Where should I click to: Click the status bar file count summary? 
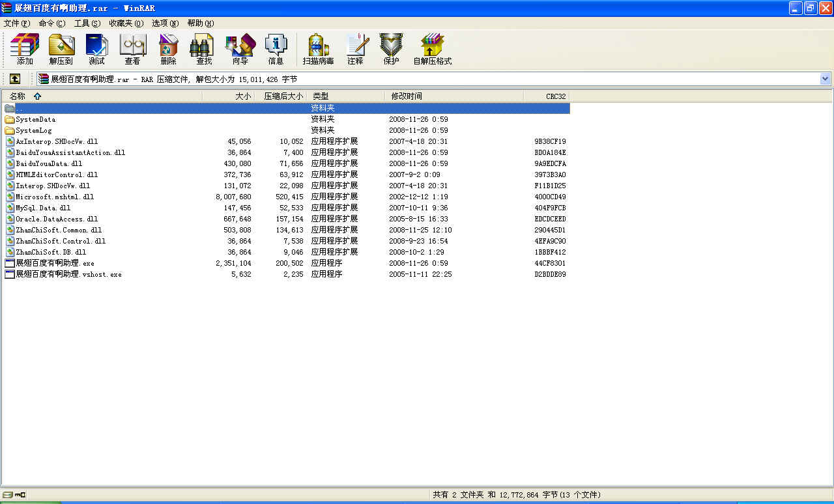point(517,495)
